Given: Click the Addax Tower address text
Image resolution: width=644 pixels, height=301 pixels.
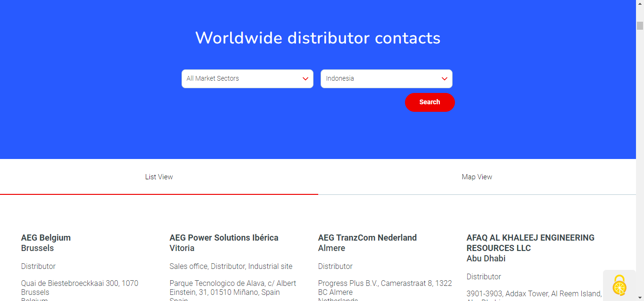Looking at the screenshot, I should click(x=534, y=295).
